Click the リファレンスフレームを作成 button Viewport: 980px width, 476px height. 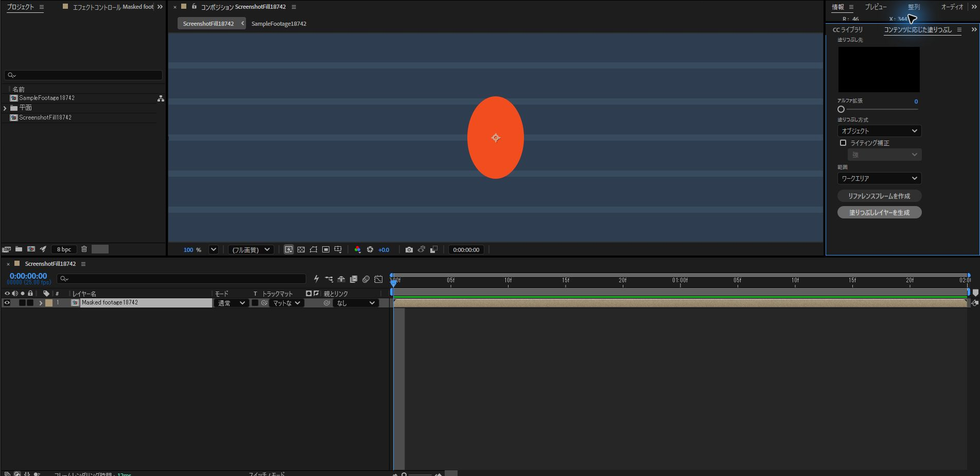(x=879, y=196)
